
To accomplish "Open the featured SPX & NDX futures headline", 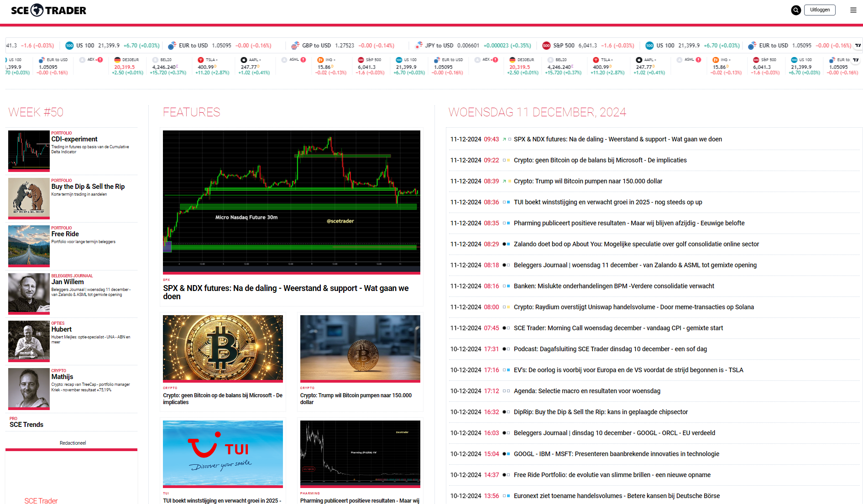I will click(286, 292).
